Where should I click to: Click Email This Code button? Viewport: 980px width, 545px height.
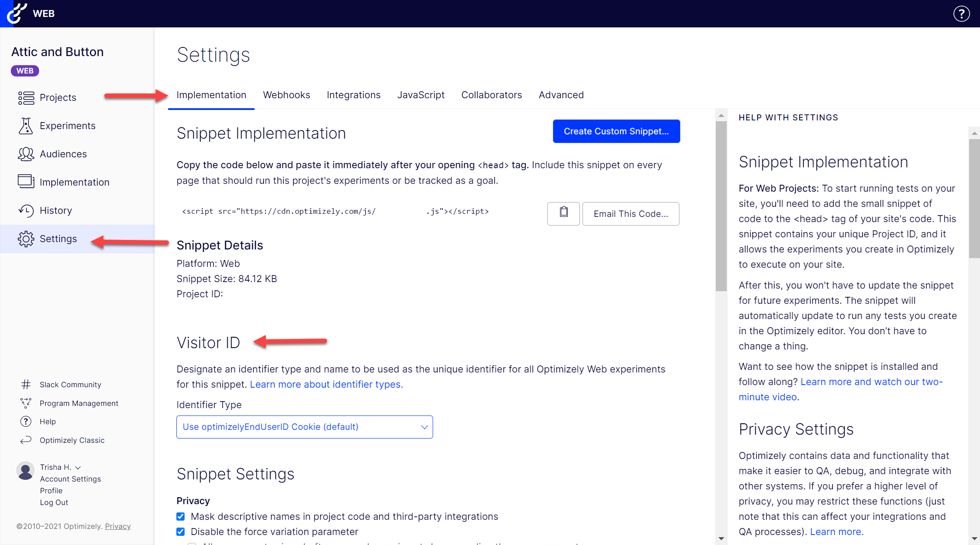[x=631, y=213]
